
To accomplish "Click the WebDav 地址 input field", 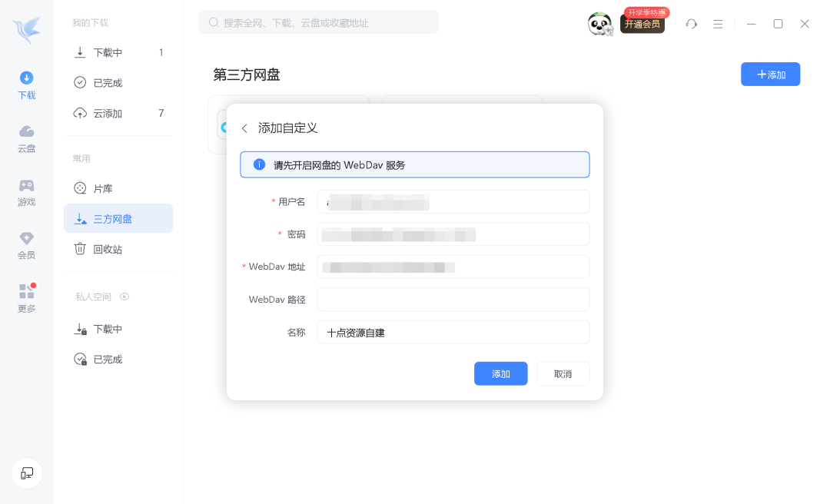I will [x=453, y=267].
